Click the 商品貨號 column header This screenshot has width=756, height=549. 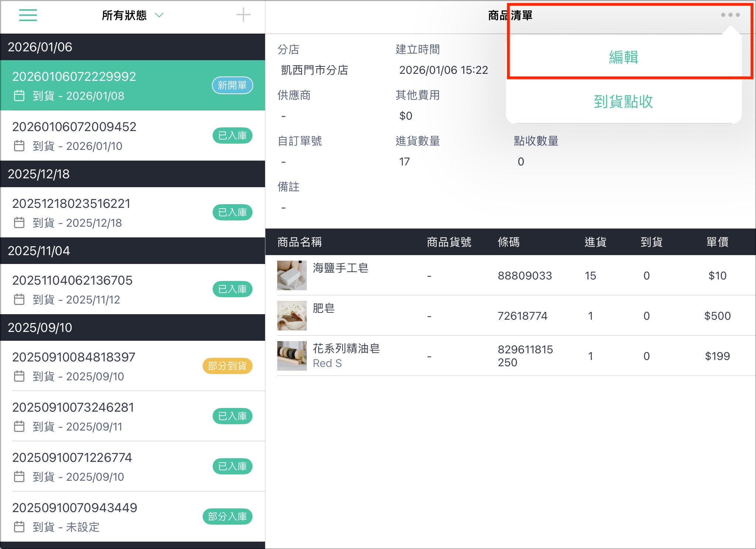(x=449, y=242)
